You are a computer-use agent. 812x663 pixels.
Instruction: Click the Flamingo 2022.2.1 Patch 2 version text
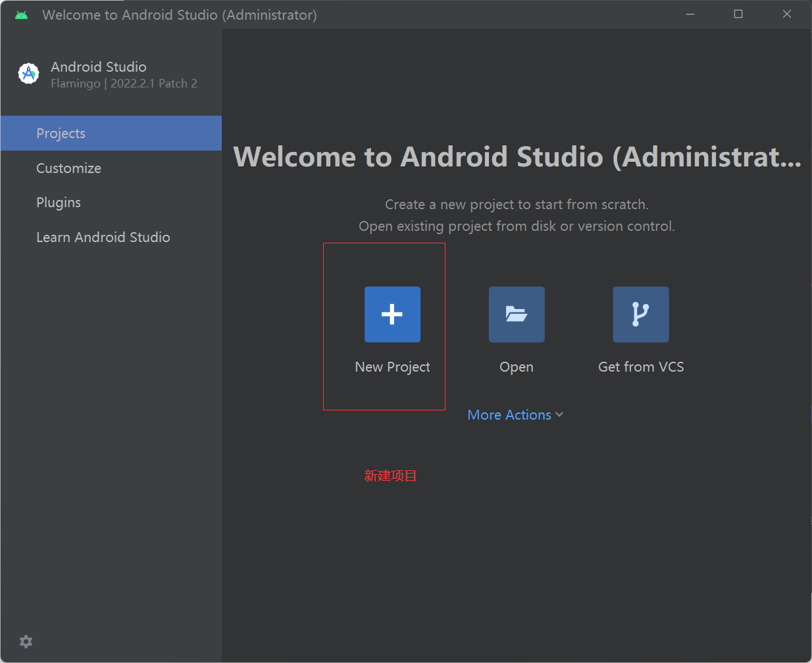pyautogui.click(x=124, y=84)
